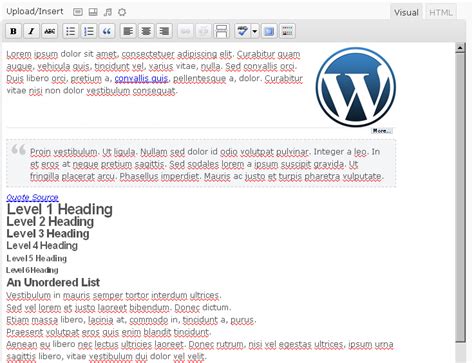
Task: Run the spellchecker tool
Action: (x=242, y=31)
